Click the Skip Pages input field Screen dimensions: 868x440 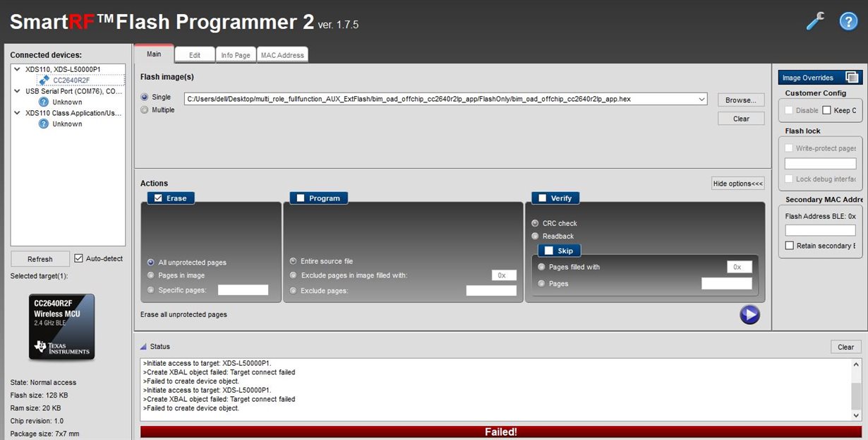tap(727, 283)
